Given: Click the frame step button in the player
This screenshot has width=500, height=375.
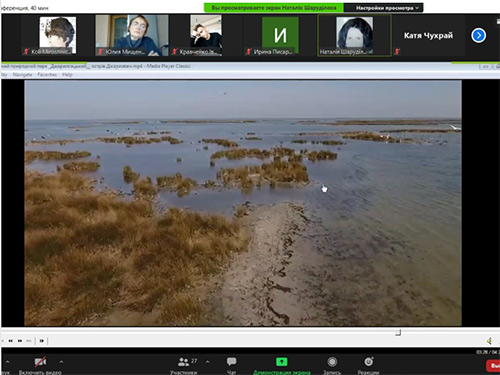Looking at the screenshot, I should click(42, 341).
